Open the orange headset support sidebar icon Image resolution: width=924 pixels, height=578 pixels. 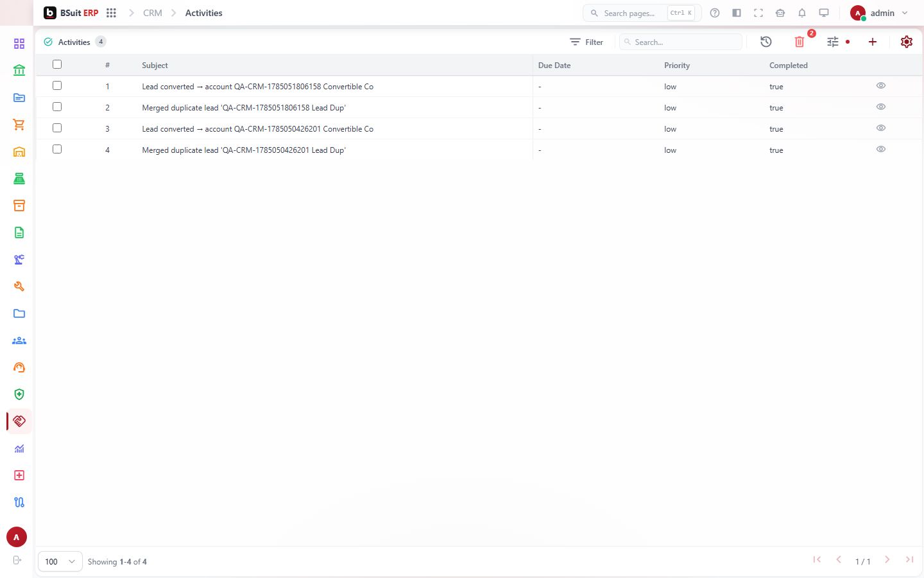[x=19, y=367]
